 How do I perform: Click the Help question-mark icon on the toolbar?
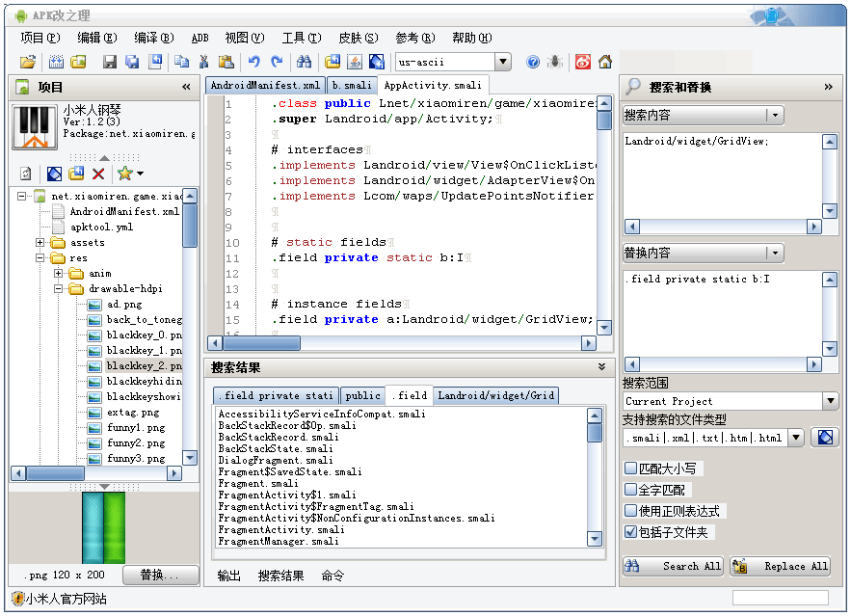tap(531, 61)
